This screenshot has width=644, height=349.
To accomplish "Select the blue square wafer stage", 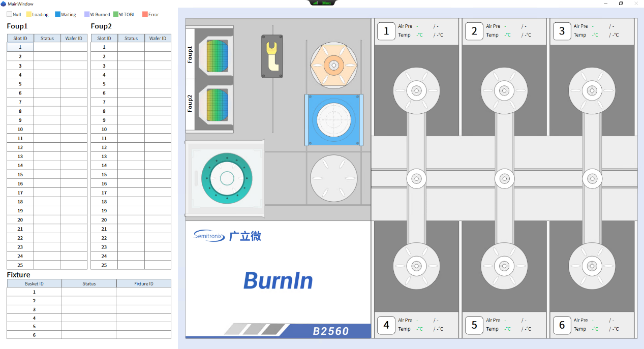I will coord(334,120).
